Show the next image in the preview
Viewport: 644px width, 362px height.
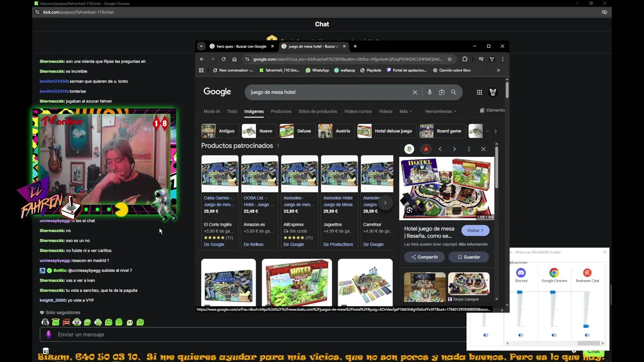[454, 149]
